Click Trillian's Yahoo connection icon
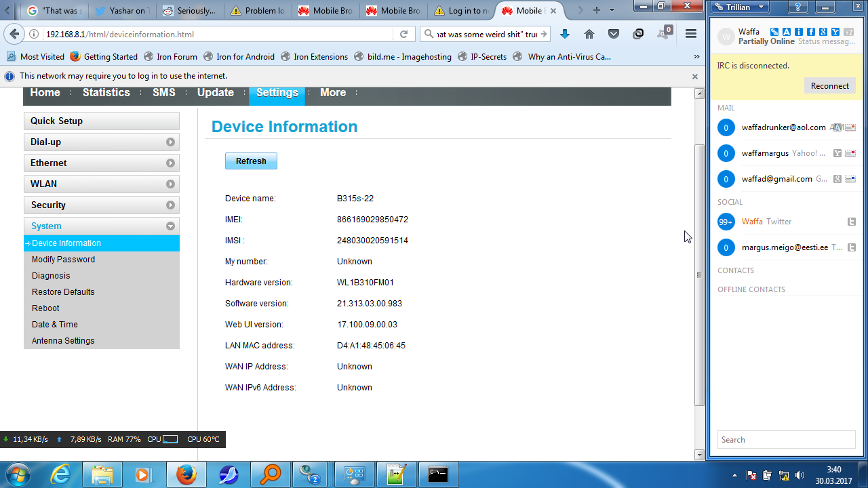Viewport: 868px width, 488px height. point(835,32)
